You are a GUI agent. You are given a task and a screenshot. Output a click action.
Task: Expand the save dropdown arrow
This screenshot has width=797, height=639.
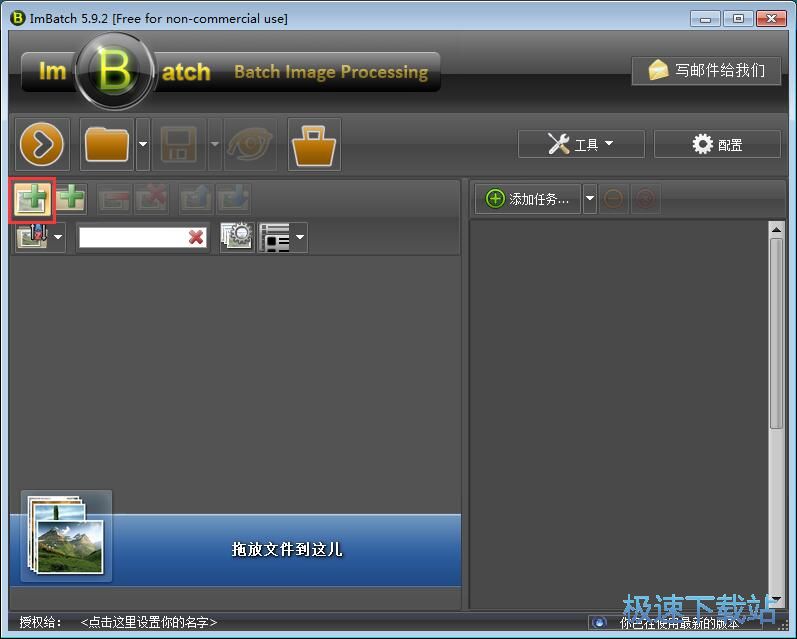(214, 144)
